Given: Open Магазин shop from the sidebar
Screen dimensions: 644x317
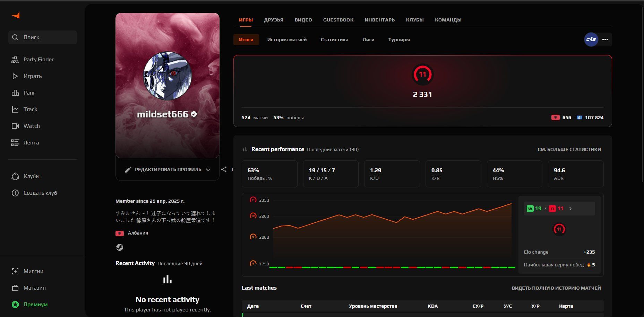Looking at the screenshot, I should tap(34, 288).
